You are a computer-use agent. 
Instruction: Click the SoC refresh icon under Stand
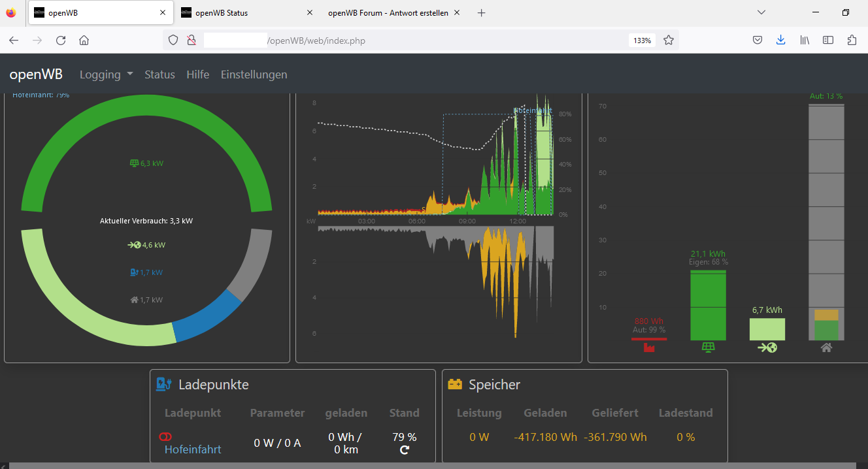click(x=404, y=450)
